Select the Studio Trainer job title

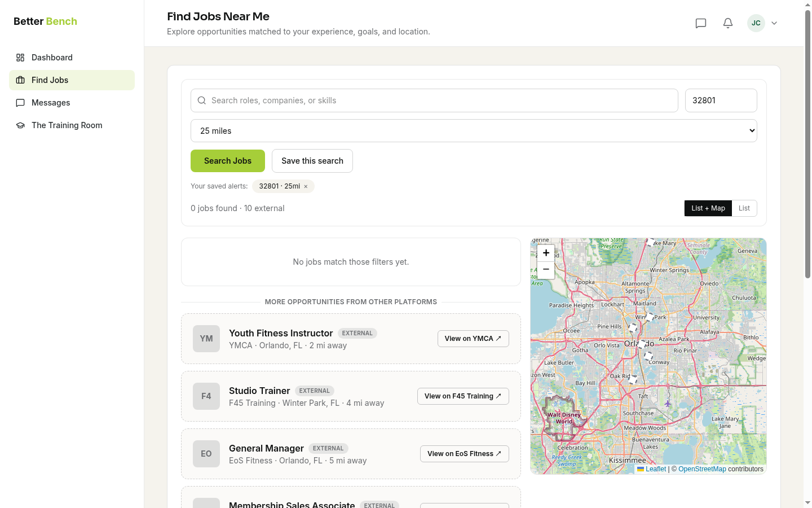click(259, 391)
